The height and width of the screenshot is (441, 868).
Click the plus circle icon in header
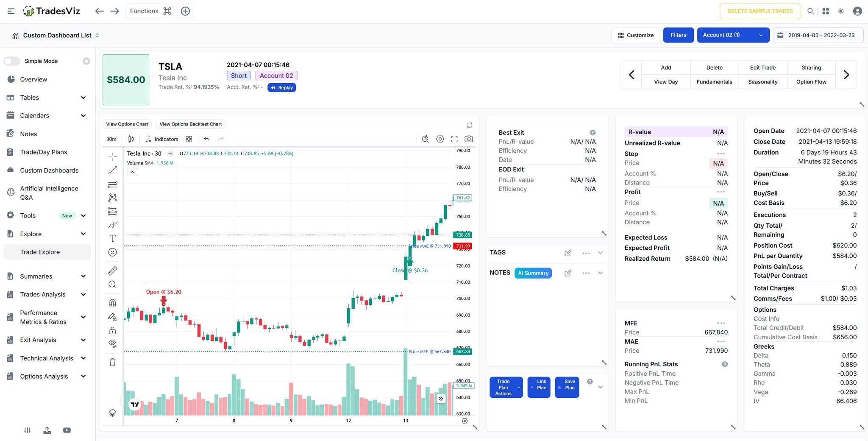pos(185,11)
